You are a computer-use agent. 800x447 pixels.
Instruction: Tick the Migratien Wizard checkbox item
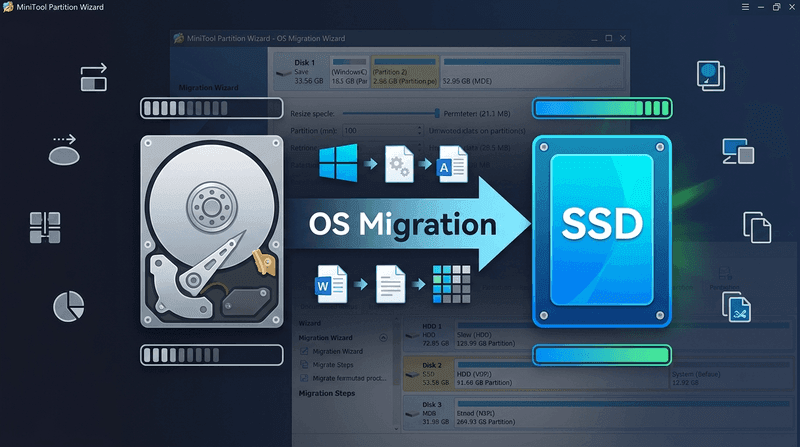(304, 351)
